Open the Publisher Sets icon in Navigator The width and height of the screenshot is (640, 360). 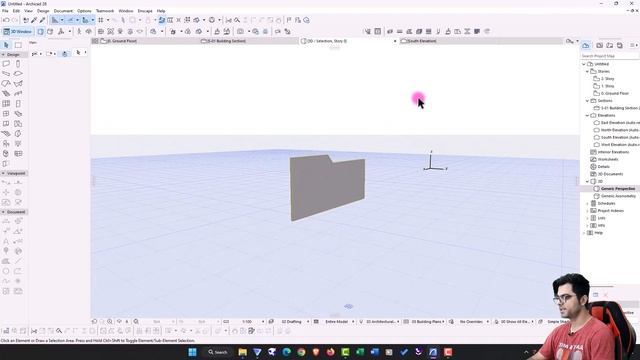(620, 45)
